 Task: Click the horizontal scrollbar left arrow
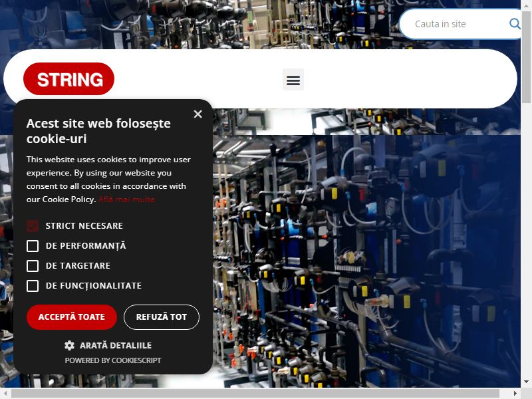point(5,394)
